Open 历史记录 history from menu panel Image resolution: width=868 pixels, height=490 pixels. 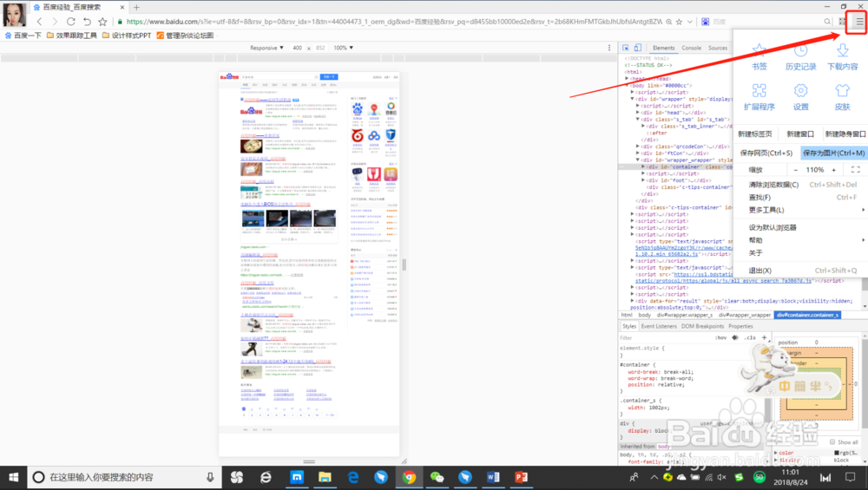coord(800,57)
